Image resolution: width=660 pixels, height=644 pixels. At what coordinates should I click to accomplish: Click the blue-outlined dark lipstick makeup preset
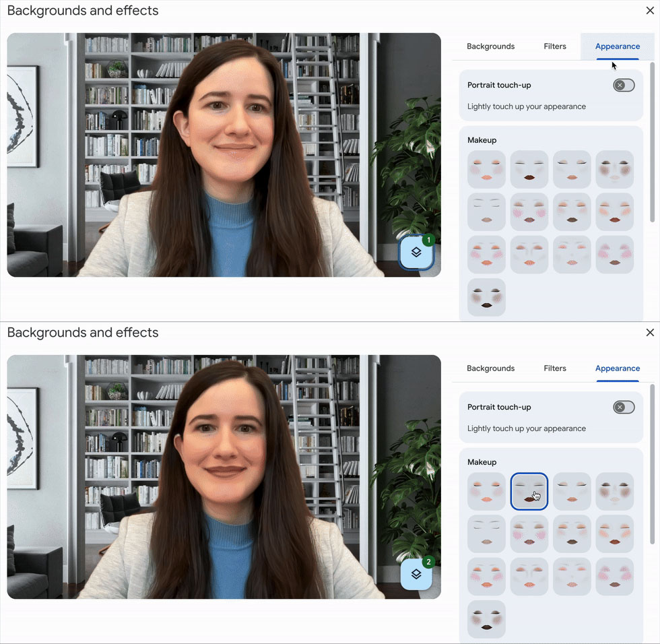point(529,491)
